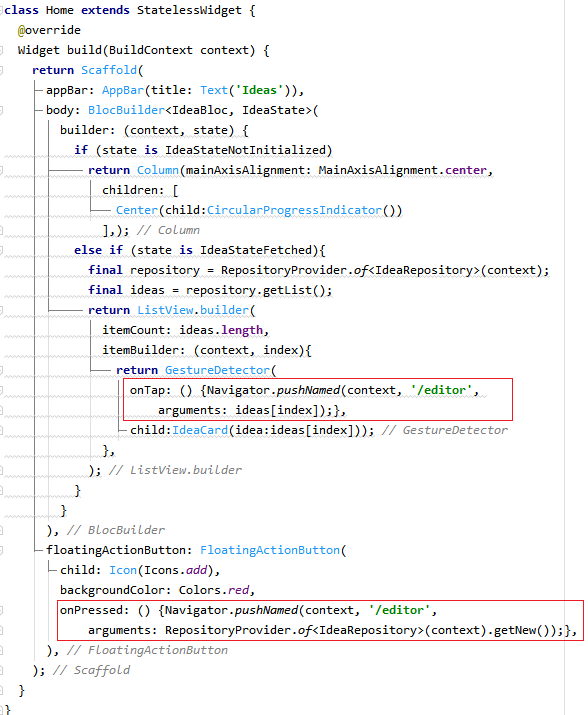Click the '// ListView.builder' closing comment

coord(176,470)
